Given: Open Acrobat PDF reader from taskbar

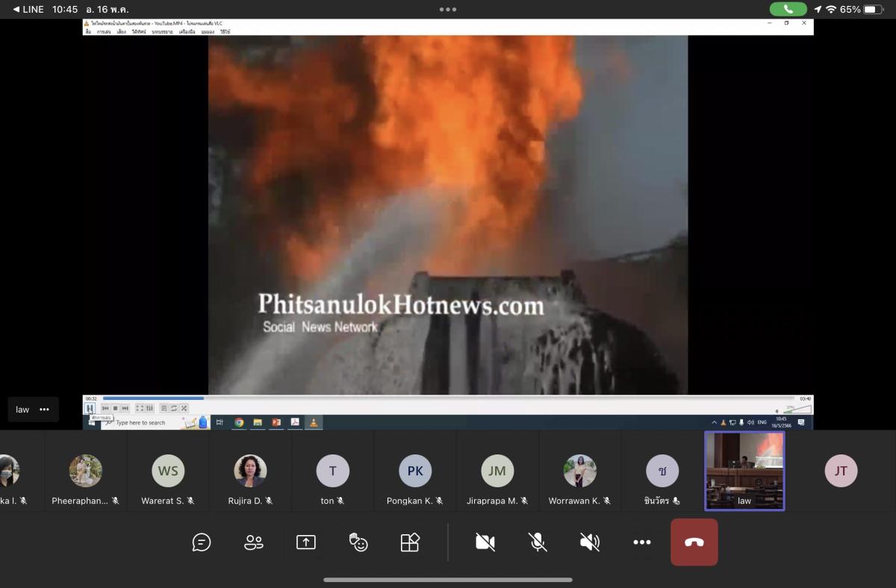Looking at the screenshot, I should tap(295, 422).
